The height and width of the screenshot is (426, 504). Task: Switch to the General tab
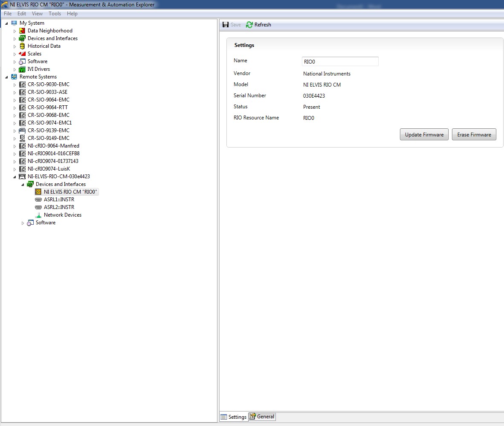pos(262,417)
